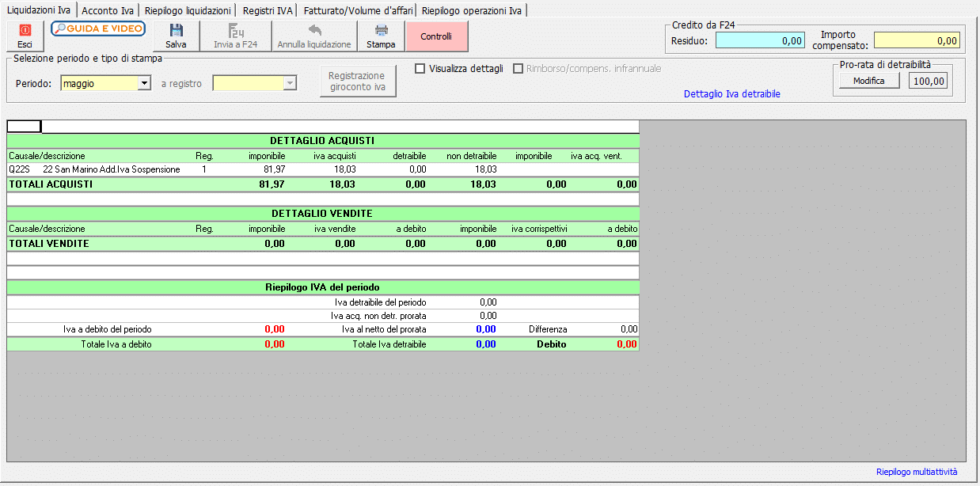Open the Riepilogo multiattività link
This screenshot has width=980, height=486.
(x=917, y=472)
